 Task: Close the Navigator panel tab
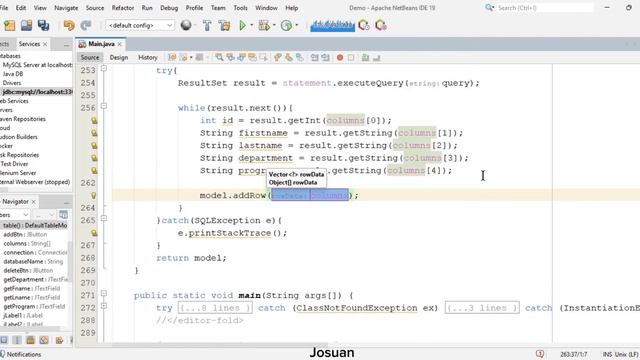click(33, 202)
